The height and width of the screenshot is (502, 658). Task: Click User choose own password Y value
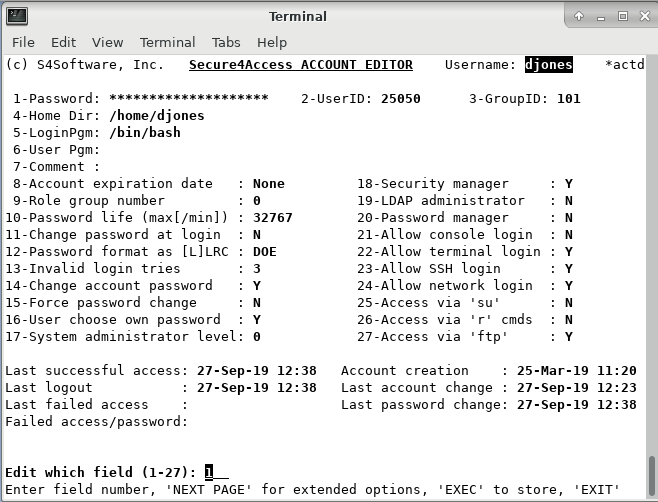pos(257,320)
